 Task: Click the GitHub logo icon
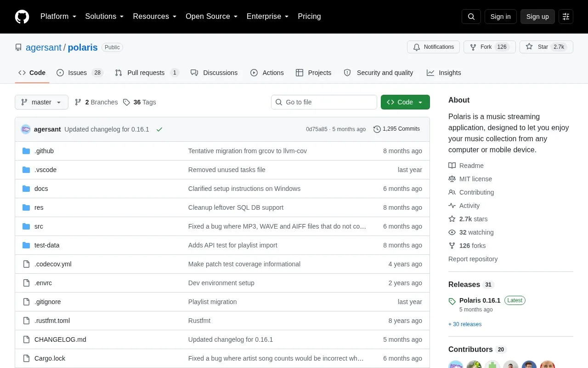tap(22, 17)
